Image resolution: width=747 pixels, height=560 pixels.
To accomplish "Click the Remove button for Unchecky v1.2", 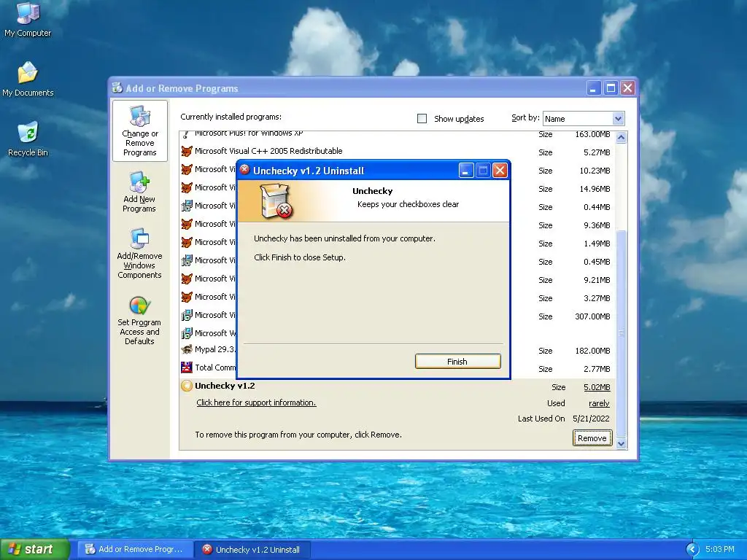I will tap(592, 438).
